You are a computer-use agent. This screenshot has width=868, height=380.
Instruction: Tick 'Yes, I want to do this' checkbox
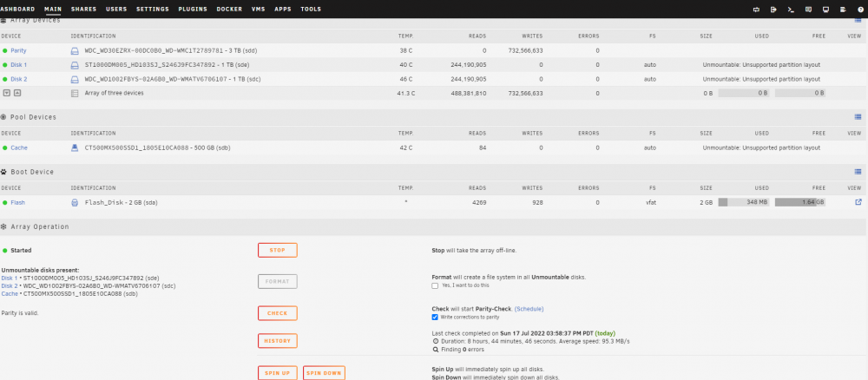tap(435, 285)
